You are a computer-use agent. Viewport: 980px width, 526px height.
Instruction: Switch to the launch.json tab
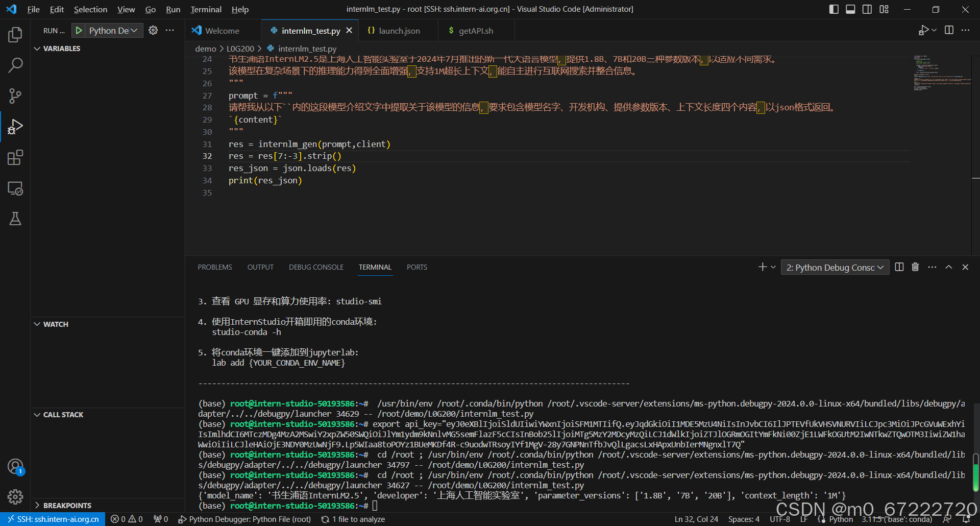click(399, 31)
